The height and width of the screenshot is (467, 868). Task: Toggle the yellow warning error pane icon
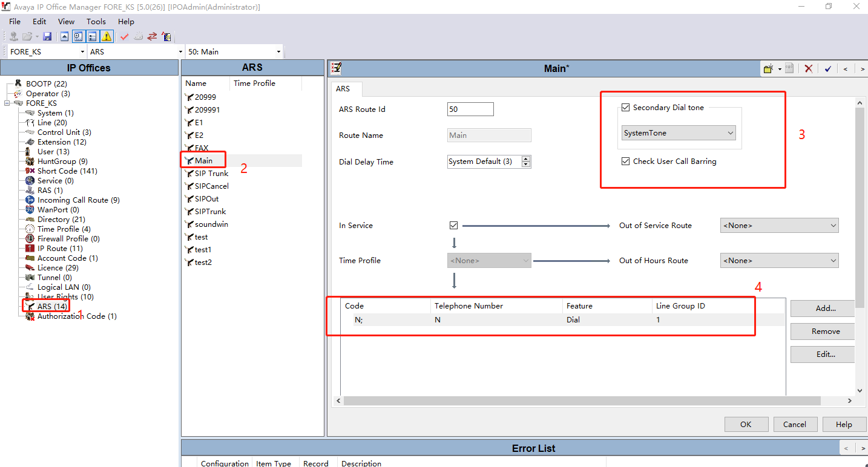point(107,36)
